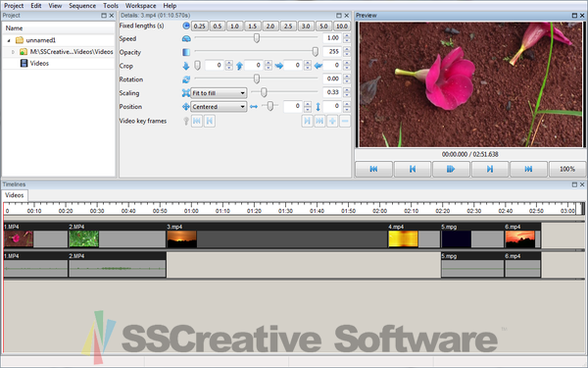Set fixed length to 2.5 seconds

coord(288,26)
